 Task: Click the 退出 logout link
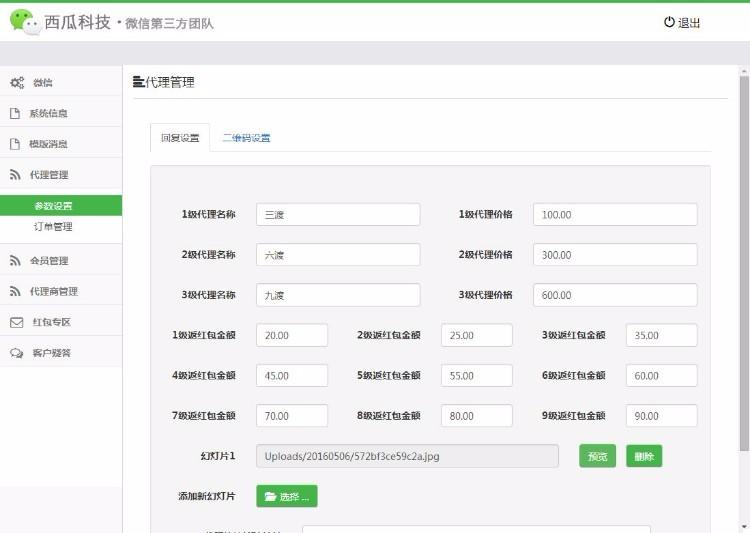pos(682,22)
